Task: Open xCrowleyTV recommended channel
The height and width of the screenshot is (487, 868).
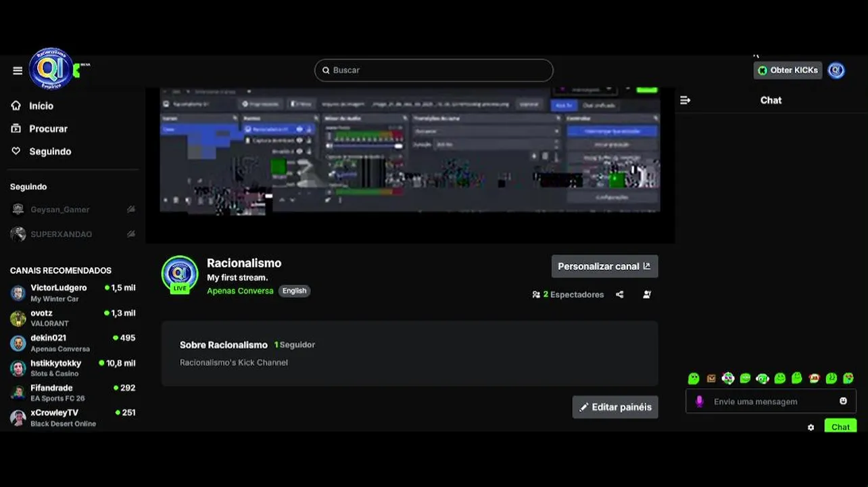Action: [73, 418]
